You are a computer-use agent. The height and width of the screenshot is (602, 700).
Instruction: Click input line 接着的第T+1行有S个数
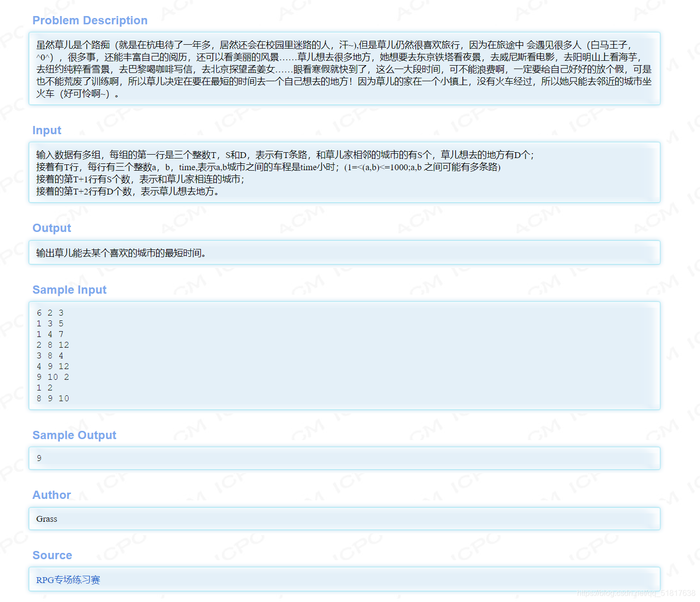tap(140, 179)
